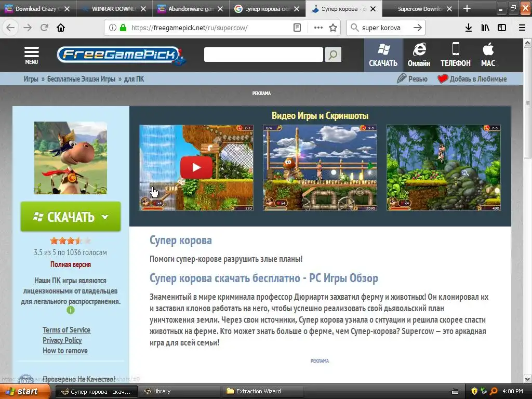Image resolution: width=532 pixels, height=399 pixels.
Task: Show site information via the info icon
Action: point(112,28)
